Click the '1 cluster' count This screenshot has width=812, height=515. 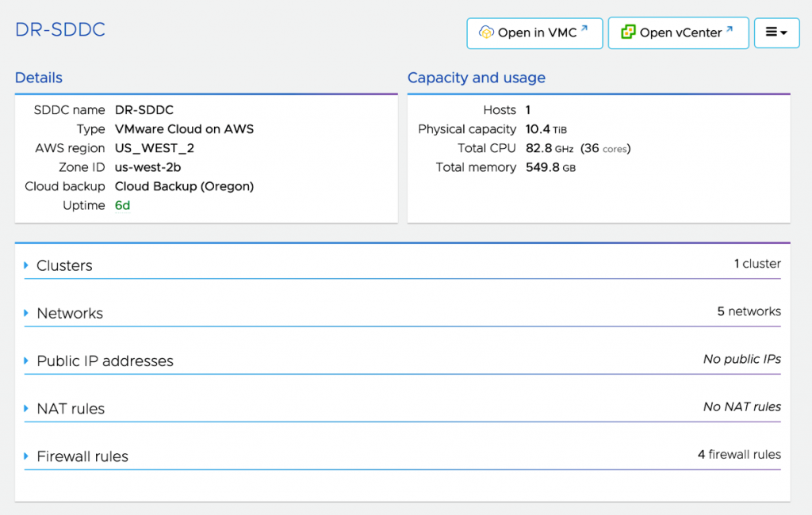(x=757, y=264)
